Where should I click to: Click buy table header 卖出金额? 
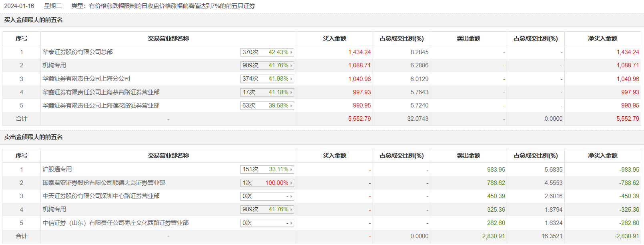point(469,38)
